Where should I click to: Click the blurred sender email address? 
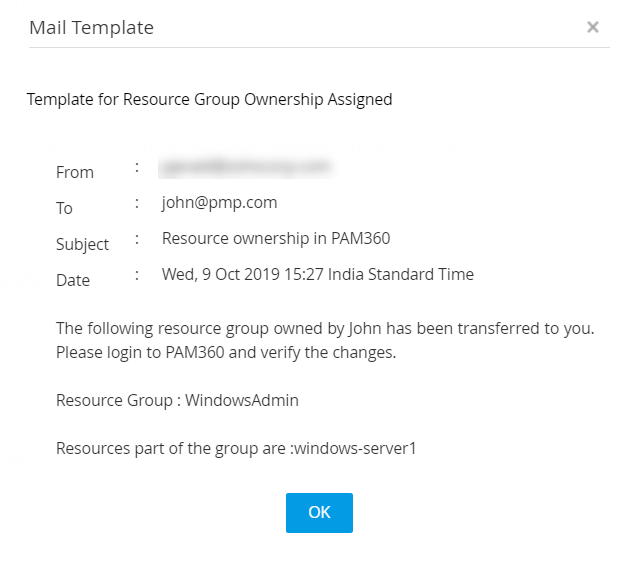point(245,165)
